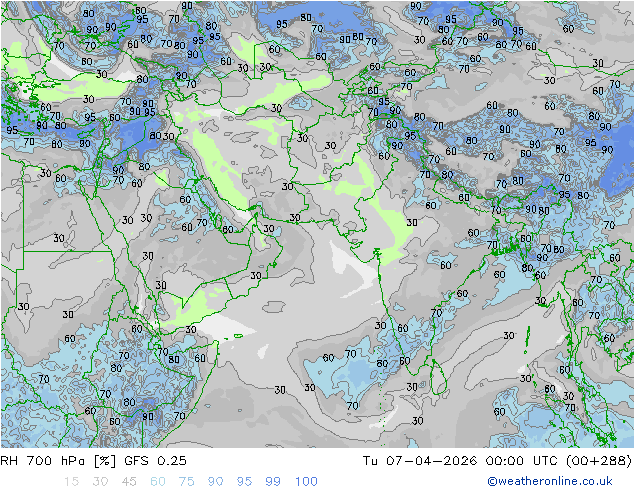Select the 'RH 700 hPa [%] GFS 0.25' title text
634x490 pixels.
(x=93, y=460)
